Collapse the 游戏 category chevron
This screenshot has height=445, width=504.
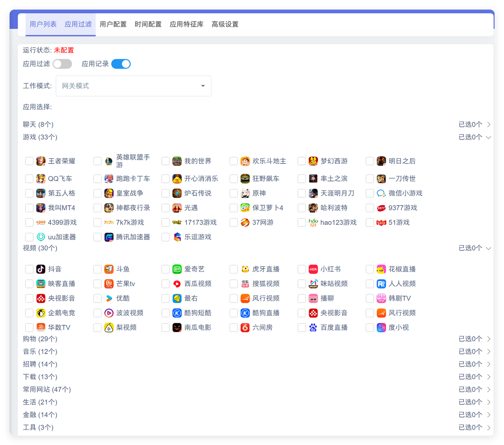point(489,137)
